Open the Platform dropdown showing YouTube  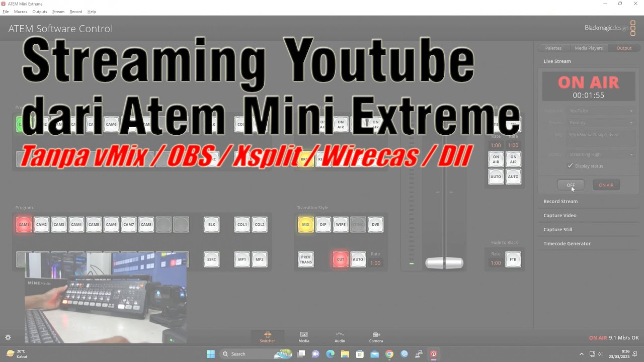(x=601, y=111)
